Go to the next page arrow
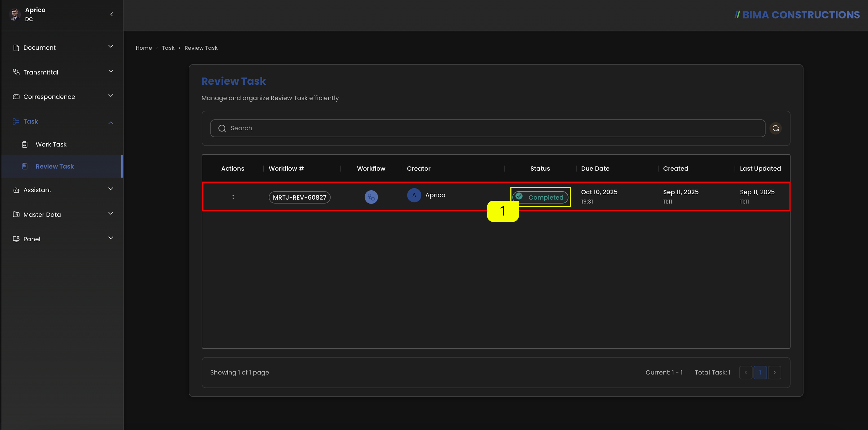868x430 pixels. (x=774, y=372)
